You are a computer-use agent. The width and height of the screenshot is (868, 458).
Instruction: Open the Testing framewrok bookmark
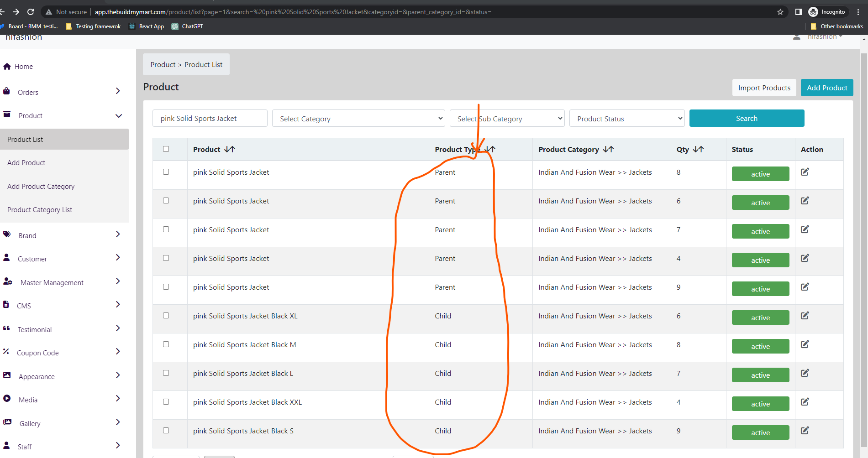point(94,26)
